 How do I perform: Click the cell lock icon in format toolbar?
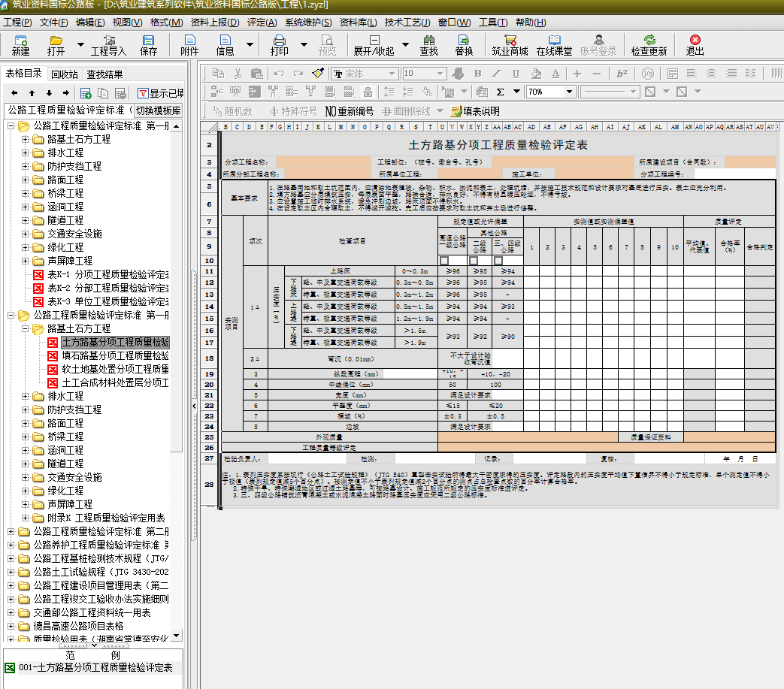point(368,92)
